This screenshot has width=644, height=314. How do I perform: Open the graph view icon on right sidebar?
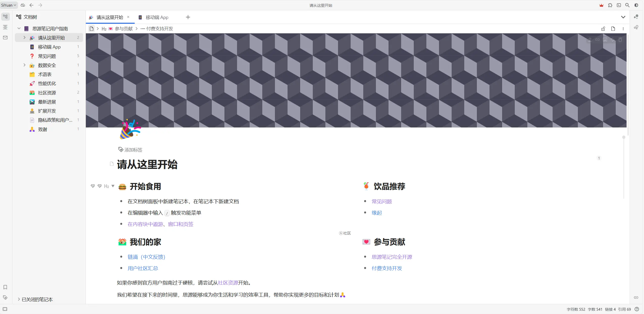(637, 16)
